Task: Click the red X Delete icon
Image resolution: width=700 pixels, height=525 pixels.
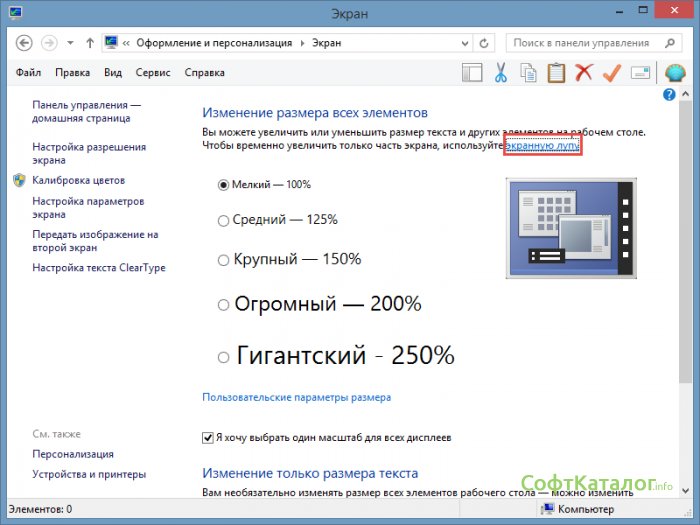Action: coord(584,73)
